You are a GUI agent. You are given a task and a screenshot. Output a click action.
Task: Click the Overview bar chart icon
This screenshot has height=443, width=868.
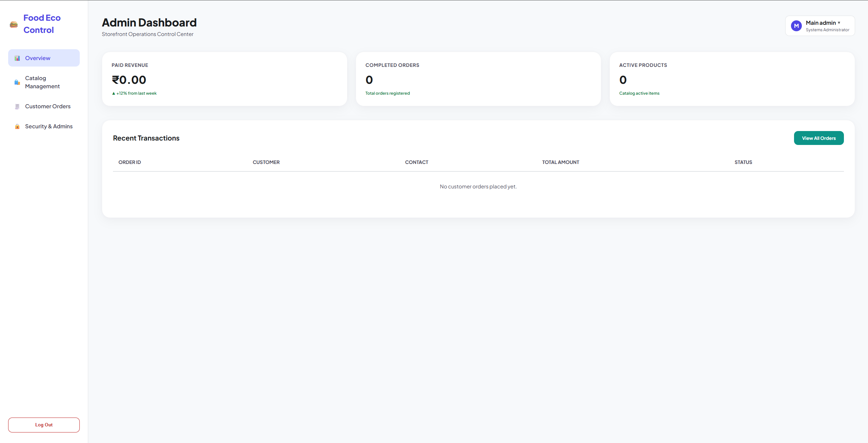click(x=17, y=58)
